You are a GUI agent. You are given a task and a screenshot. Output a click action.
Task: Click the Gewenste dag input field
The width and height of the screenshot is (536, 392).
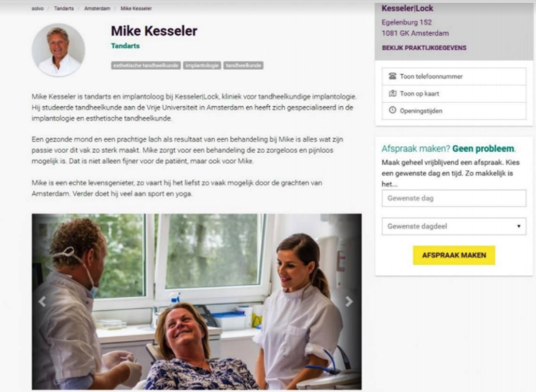tap(454, 198)
